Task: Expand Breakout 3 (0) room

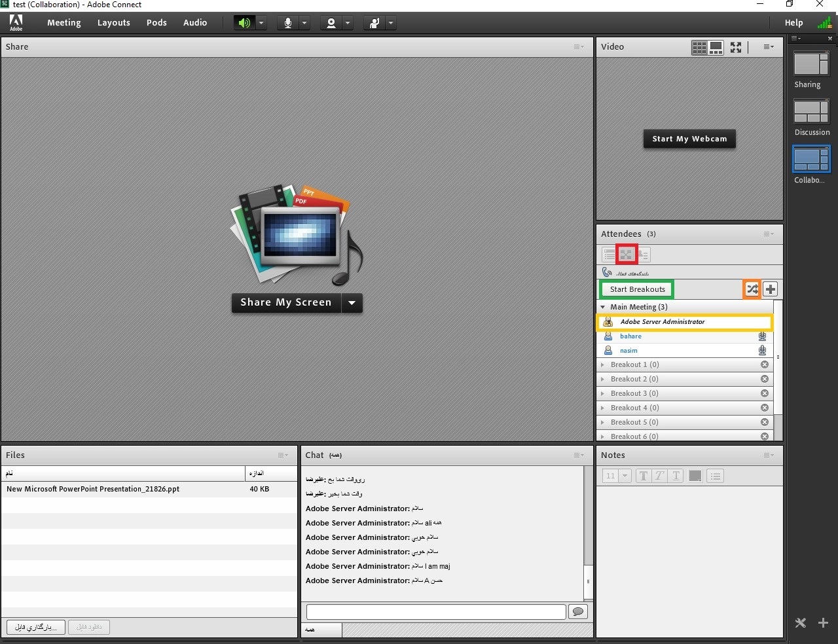Action: click(603, 393)
